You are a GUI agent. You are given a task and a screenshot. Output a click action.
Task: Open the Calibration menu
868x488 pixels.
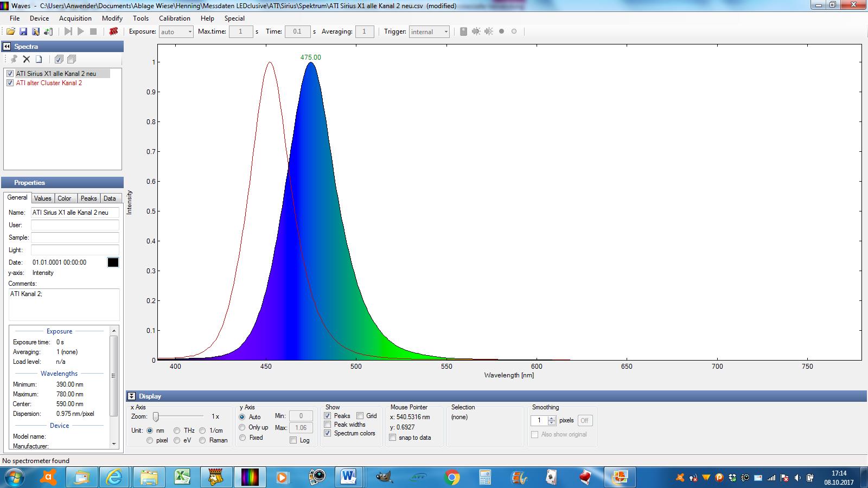click(174, 18)
